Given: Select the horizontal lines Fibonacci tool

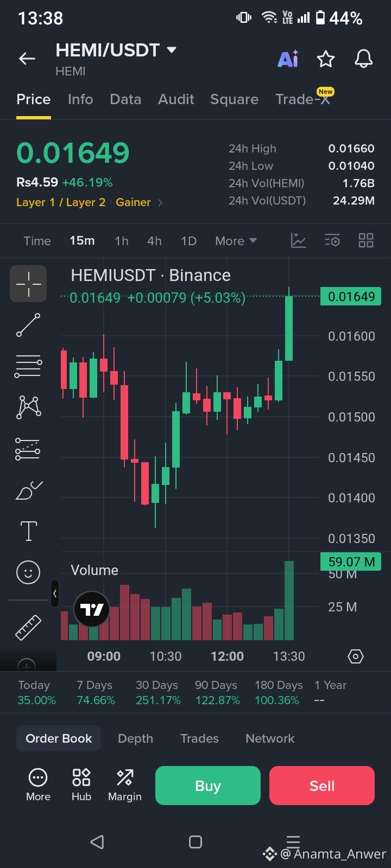Looking at the screenshot, I should click(x=28, y=366).
